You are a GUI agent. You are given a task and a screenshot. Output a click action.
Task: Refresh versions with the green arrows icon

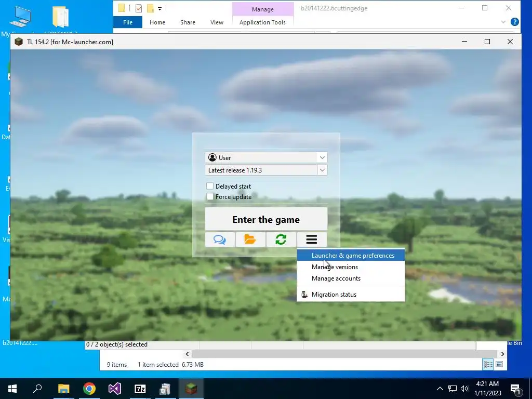(x=281, y=240)
